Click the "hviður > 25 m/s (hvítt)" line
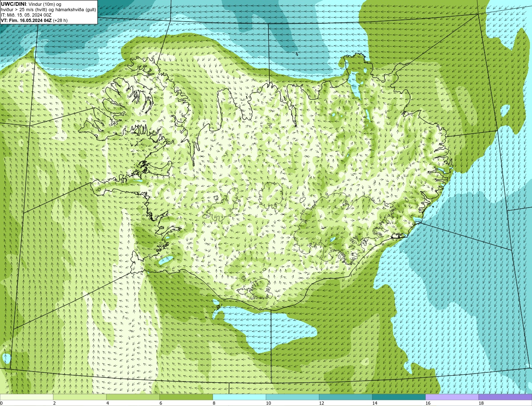 (48, 10)
